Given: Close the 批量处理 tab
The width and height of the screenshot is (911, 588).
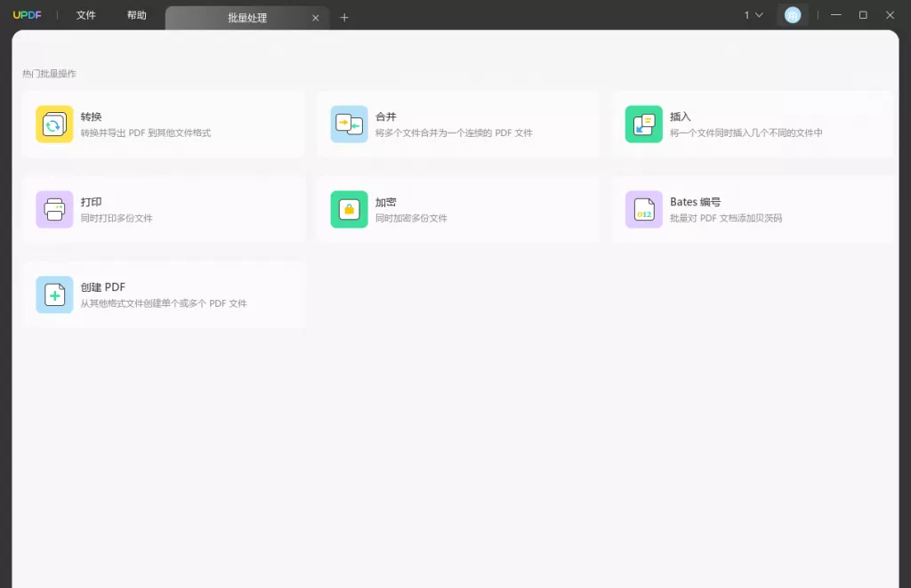Looking at the screenshot, I should (316, 17).
